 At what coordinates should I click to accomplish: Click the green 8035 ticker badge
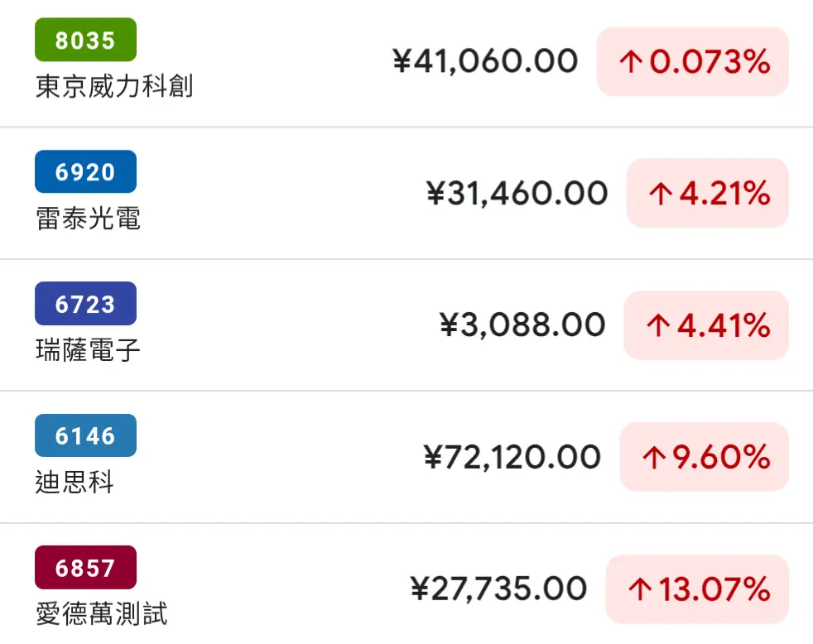point(85,40)
